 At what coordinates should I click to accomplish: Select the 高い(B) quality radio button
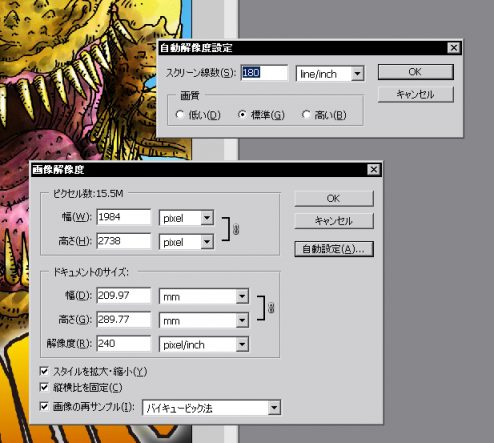(x=306, y=115)
